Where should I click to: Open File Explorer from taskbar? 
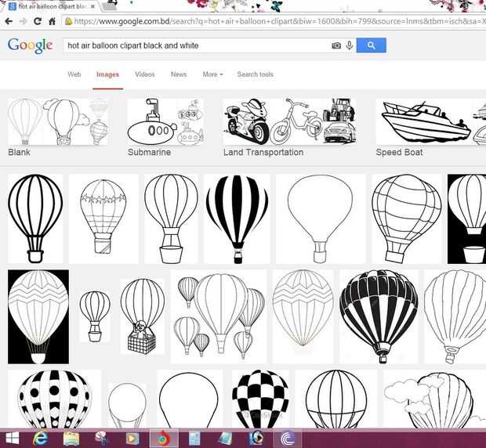pos(71,438)
